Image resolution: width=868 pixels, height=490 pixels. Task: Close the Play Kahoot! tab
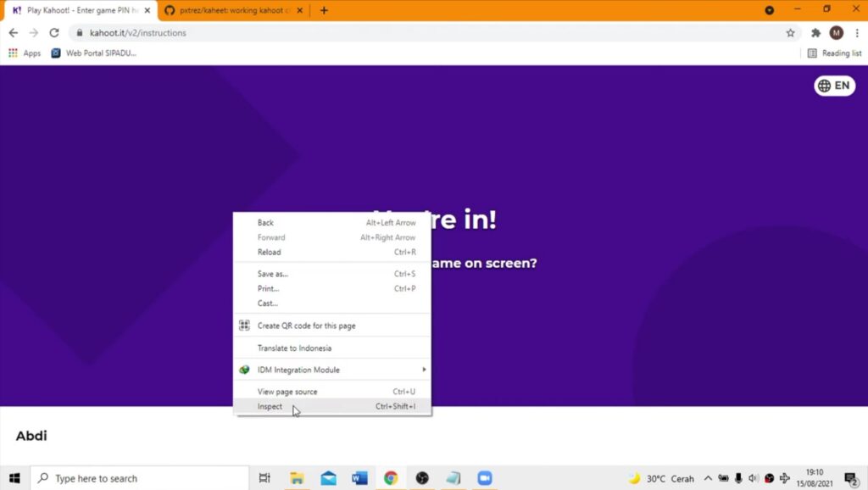(x=147, y=10)
